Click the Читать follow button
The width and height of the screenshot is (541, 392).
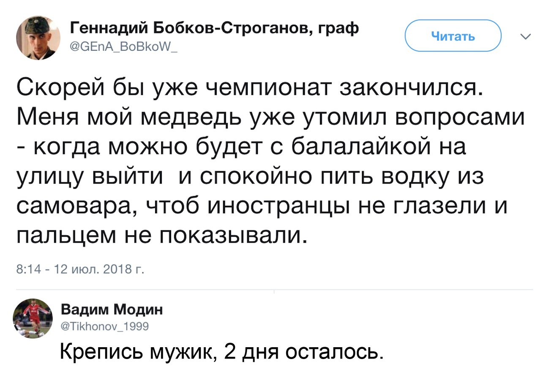(x=453, y=36)
